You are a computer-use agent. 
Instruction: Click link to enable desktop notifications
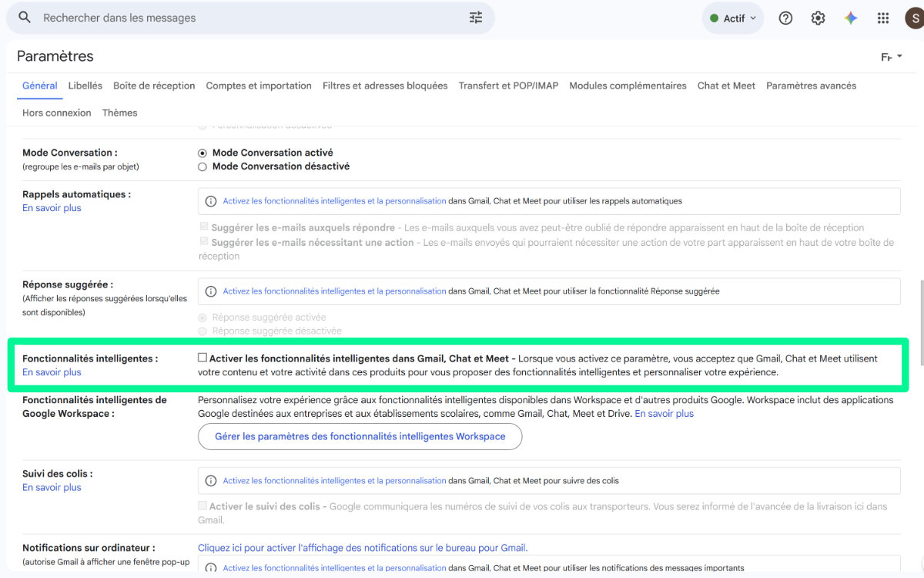click(363, 548)
